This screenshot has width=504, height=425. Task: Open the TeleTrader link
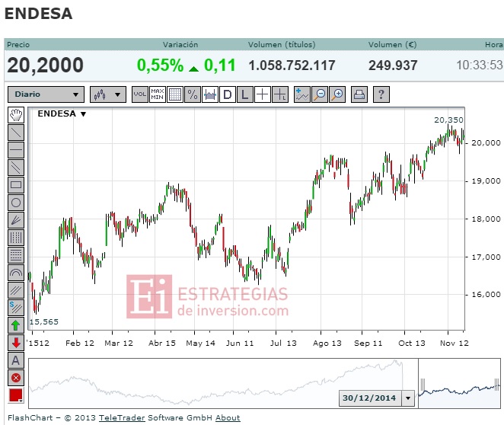[122, 418]
